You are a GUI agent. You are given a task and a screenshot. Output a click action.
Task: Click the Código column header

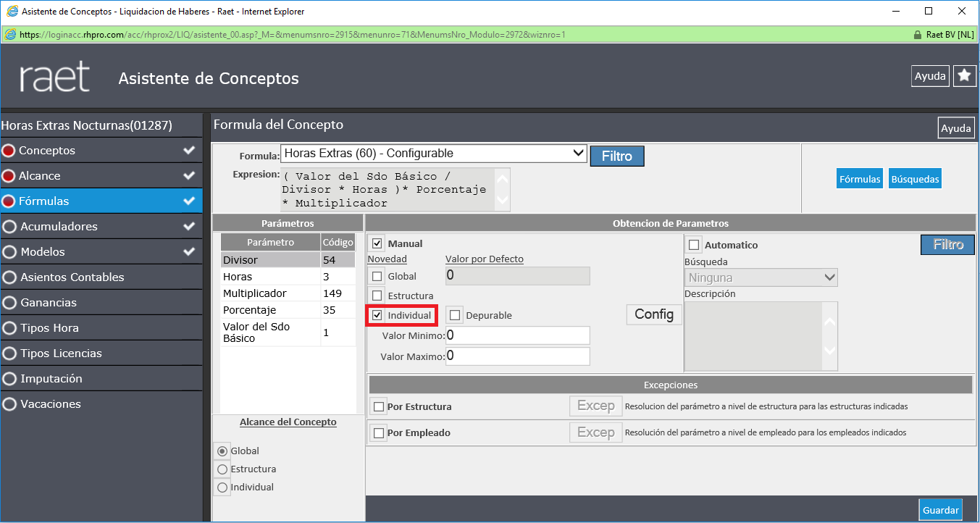click(338, 242)
